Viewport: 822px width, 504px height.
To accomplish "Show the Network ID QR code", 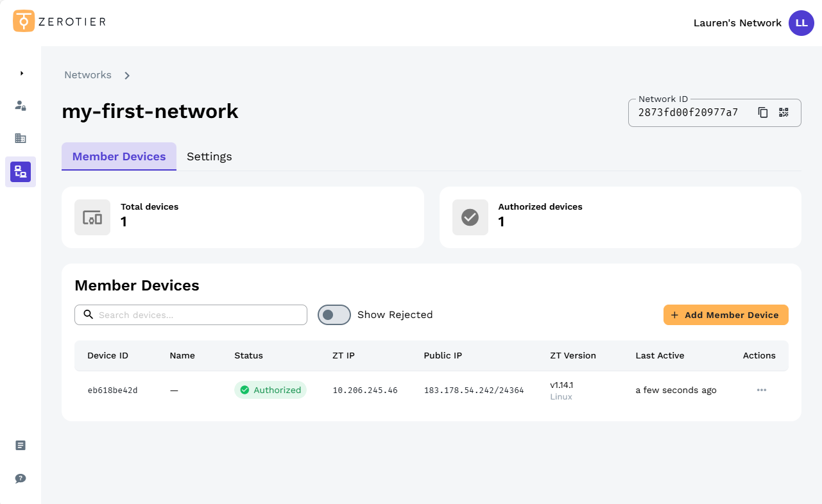I will coord(783,113).
